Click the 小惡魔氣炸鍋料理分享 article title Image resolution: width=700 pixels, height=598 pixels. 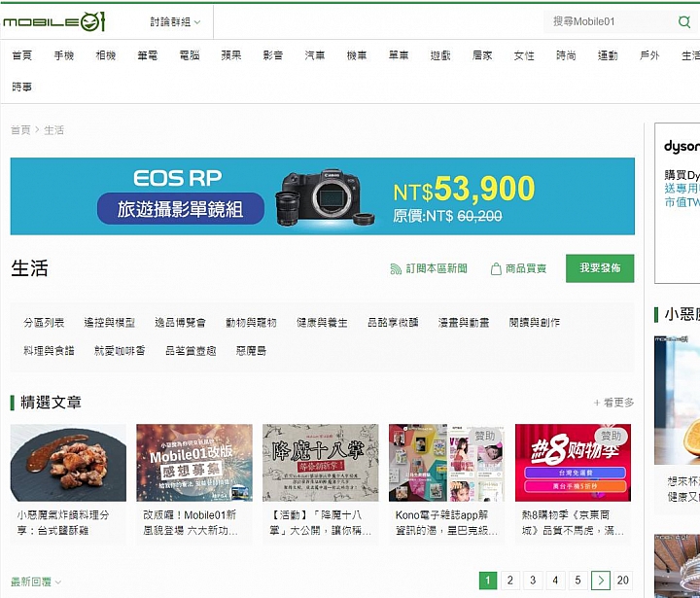63,522
